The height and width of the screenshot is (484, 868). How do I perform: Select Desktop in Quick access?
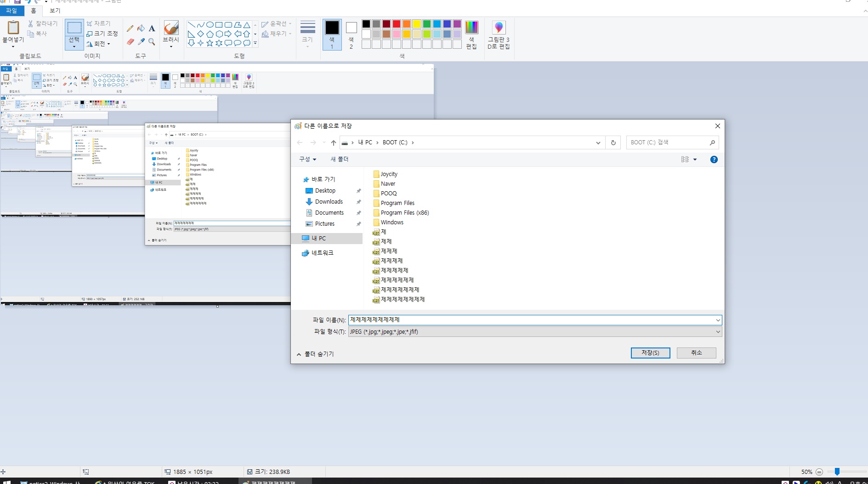point(325,191)
